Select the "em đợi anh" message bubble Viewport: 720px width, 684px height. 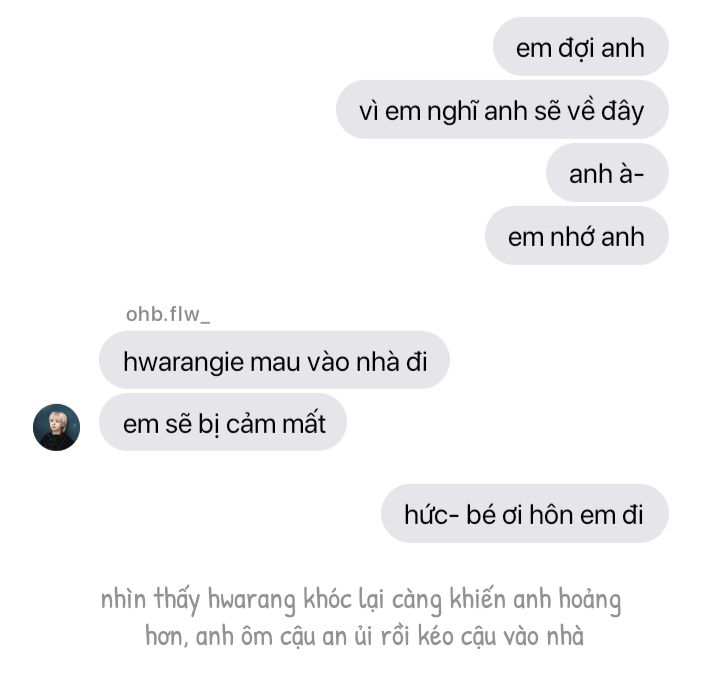click(x=580, y=46)
